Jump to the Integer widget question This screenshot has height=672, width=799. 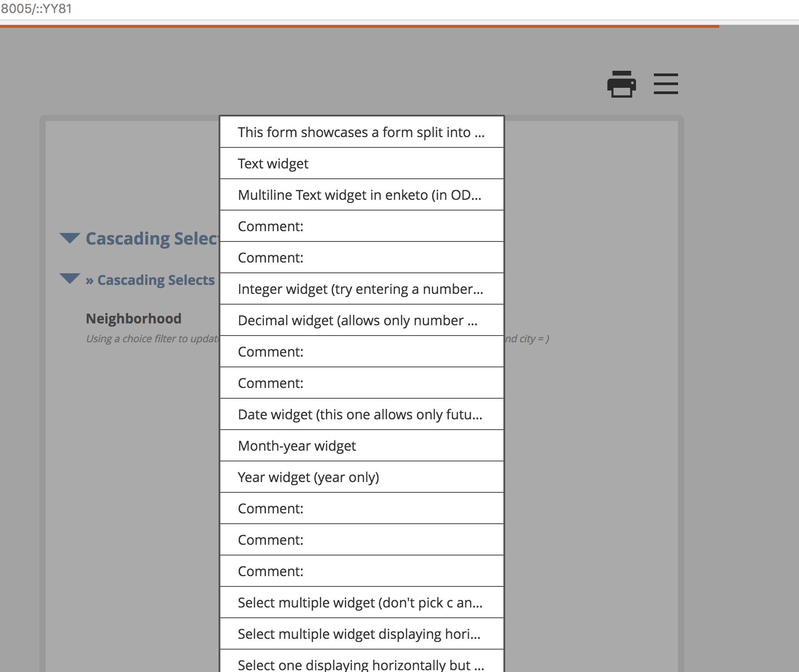[x=362, y=289]
